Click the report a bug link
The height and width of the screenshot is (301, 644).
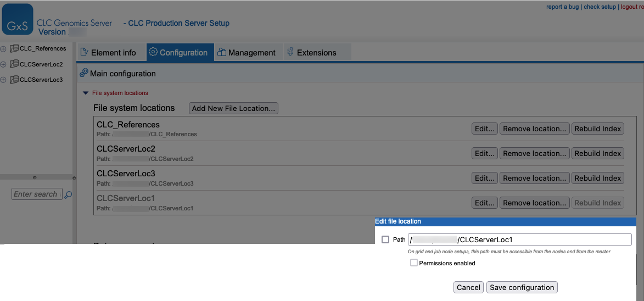(563, 7)
